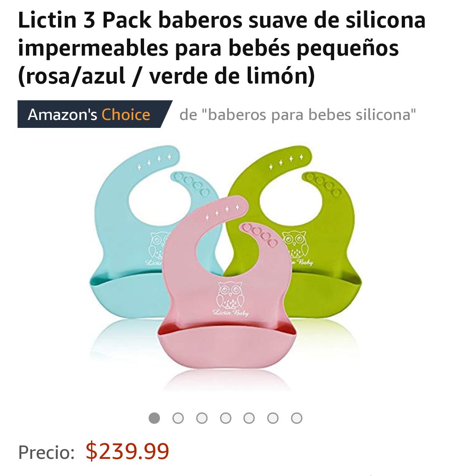Screen dimensions: 451x476
Task: Select the fifth image carousel dot
Action: (x=249, y=418)
